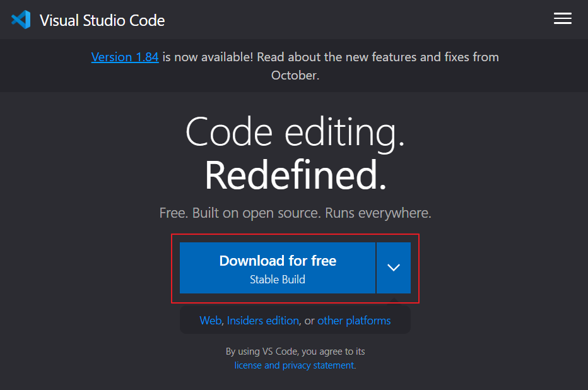
Task: Open the Web edition link
Action: 210,321
